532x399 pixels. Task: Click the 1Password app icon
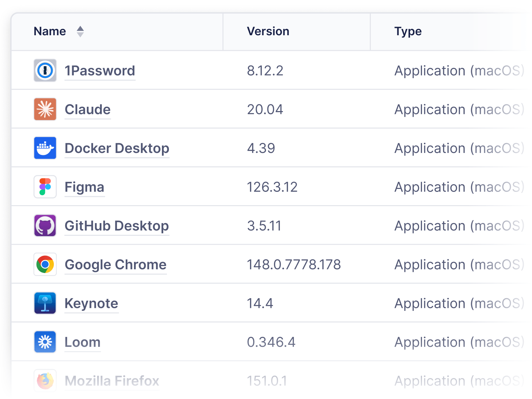45,70
